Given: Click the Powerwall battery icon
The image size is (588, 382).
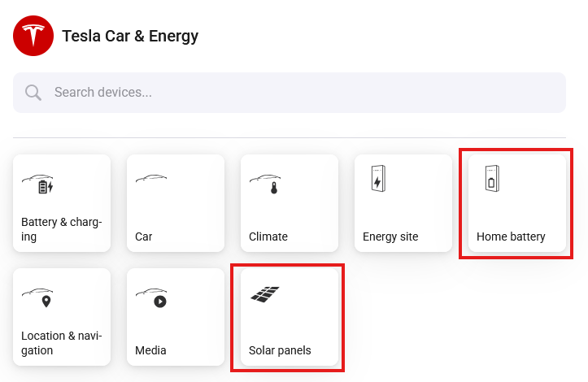Looking at the screenshot, I should pyautogui.click(x=492, y=179).
